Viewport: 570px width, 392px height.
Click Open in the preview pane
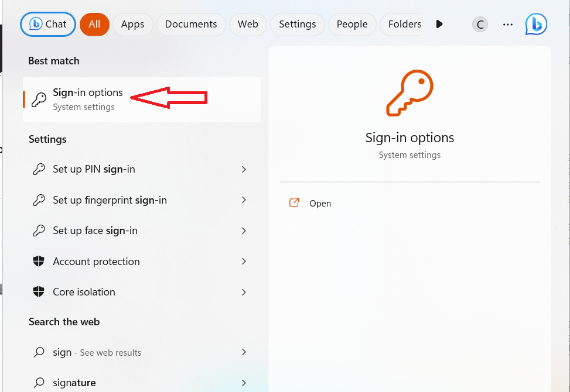[320, 204]
